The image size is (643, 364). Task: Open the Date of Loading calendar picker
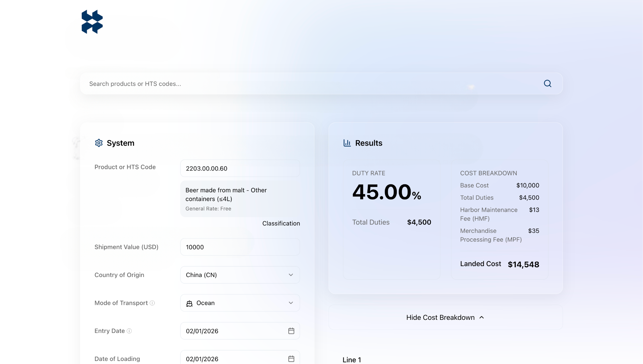point(291,359)
